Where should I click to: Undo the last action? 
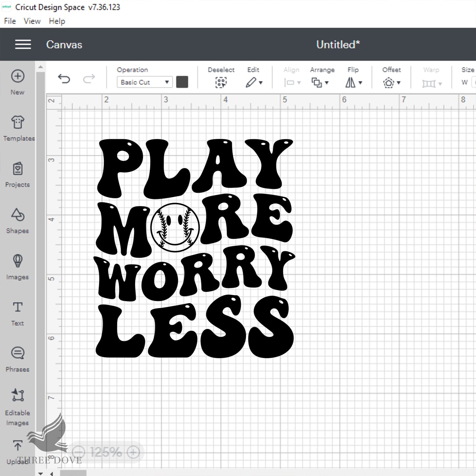click(x=64, y=79)
